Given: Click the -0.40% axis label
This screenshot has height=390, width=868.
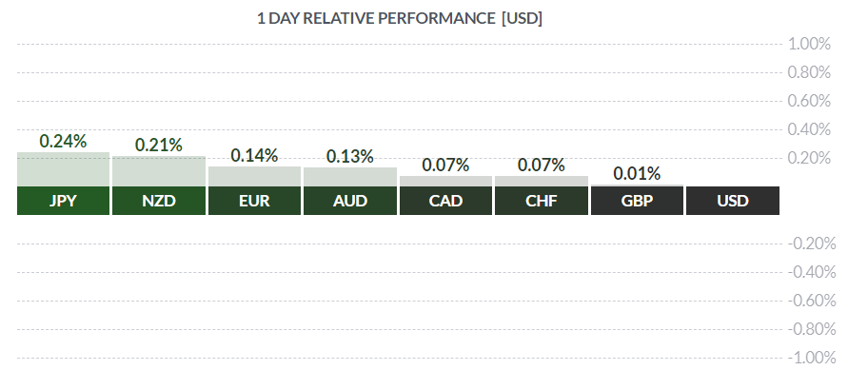Looking at the screenshot, I should pos(812,272).
